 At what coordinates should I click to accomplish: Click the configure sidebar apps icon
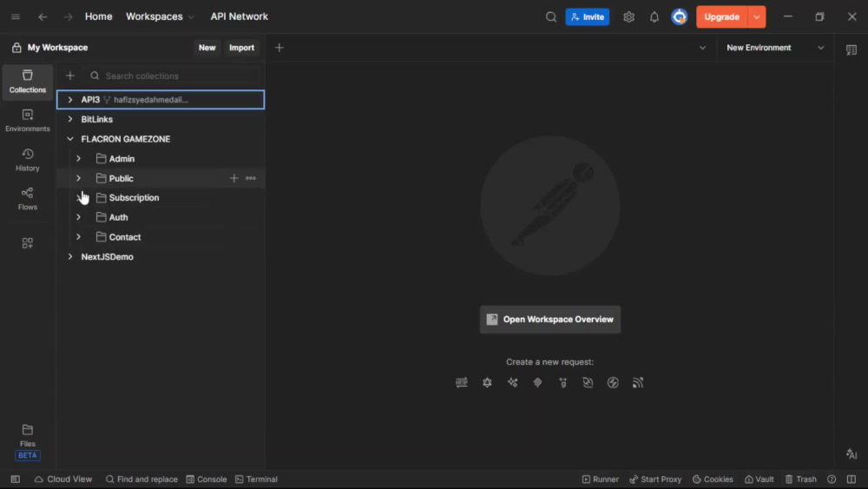click(x=28, y=242)
